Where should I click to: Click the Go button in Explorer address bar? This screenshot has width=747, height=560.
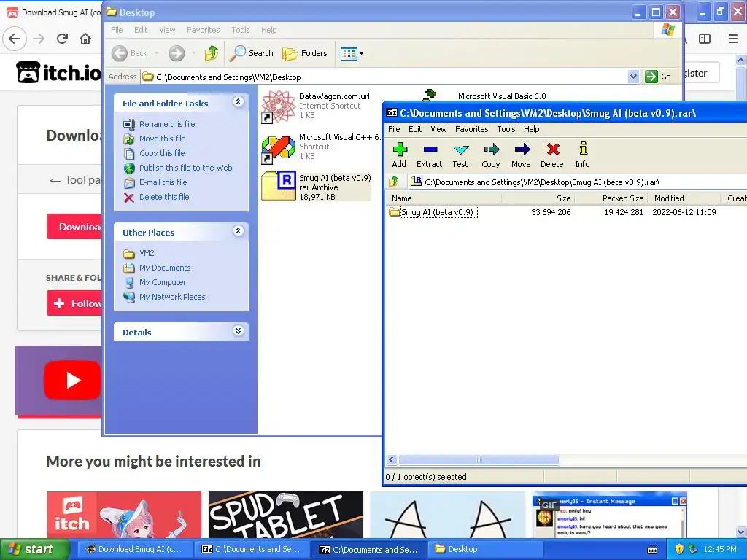pyautogui.click(x=658, y=77)
